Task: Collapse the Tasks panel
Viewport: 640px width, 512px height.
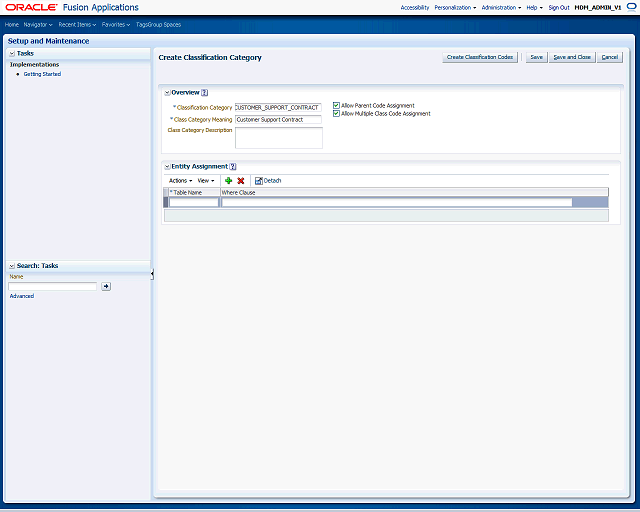Action: pos(12,53)
